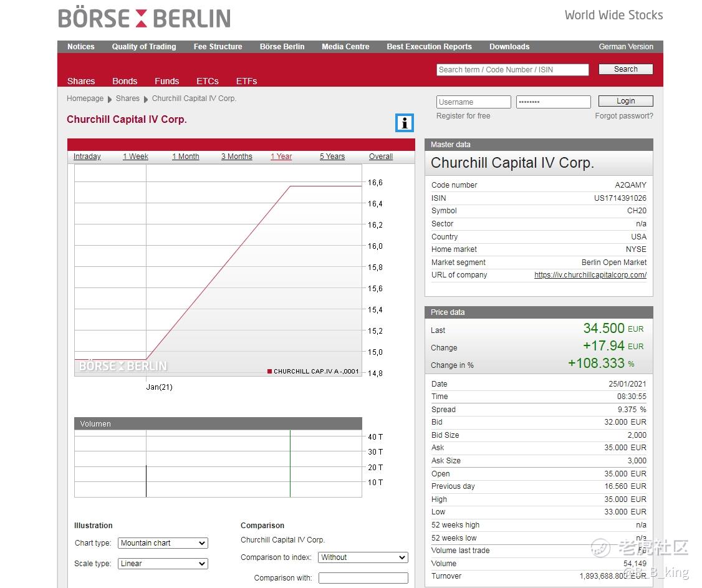The image size is (702, 588).
Task: Select the Intraday chart range
Action: coord(87,157)
